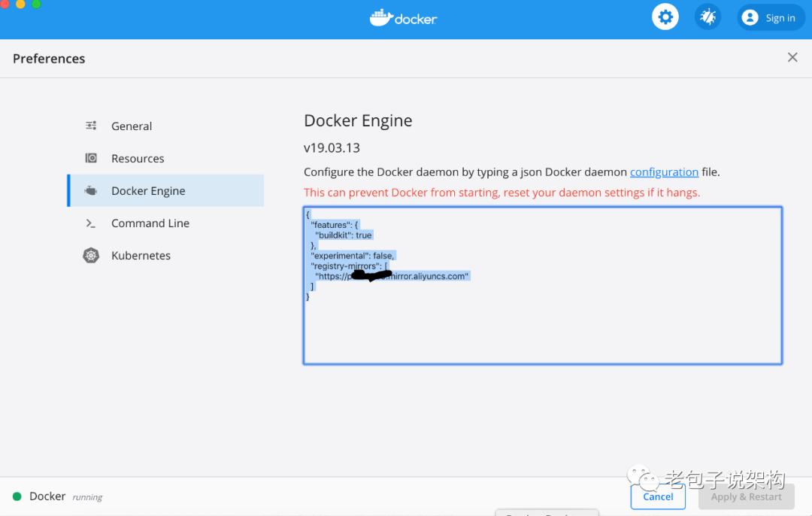Click the user avatar icon
Screen dimensions: 812x516
point(750,17)
